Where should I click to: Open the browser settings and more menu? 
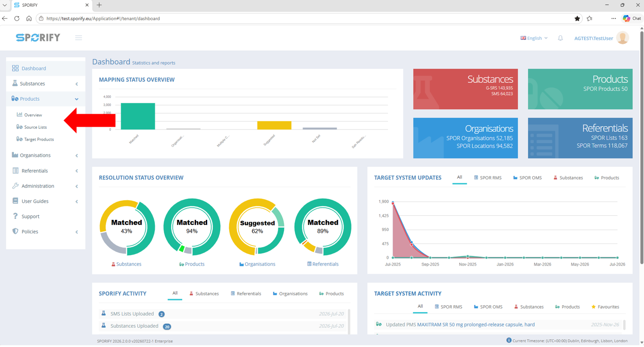coord(614,18)
